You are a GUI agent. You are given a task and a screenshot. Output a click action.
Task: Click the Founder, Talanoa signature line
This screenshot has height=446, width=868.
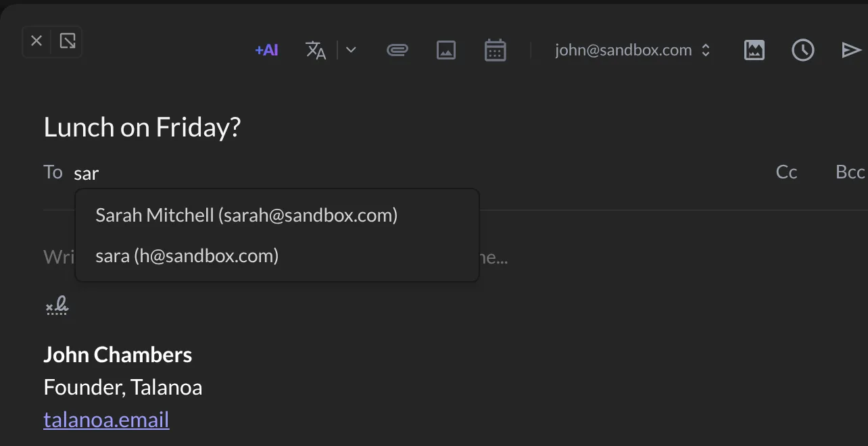[123, 387]
